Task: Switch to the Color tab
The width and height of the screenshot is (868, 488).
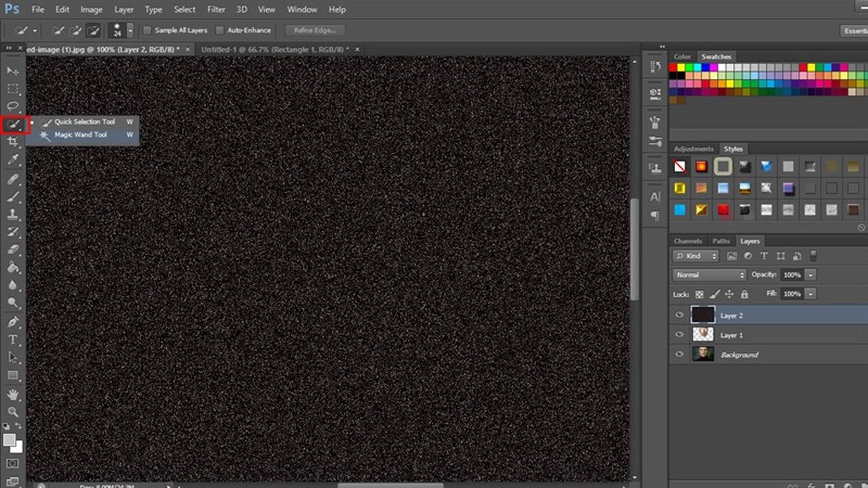Action: coord(682,57)
